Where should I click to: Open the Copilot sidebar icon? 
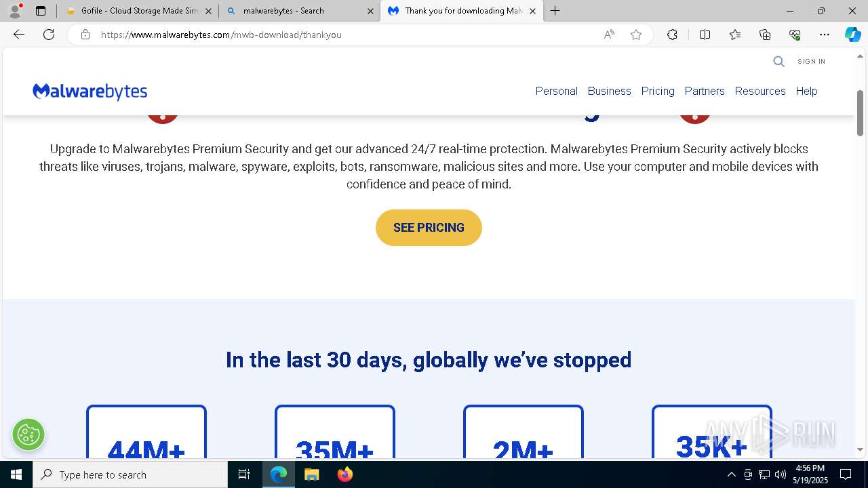click(852, 35)
